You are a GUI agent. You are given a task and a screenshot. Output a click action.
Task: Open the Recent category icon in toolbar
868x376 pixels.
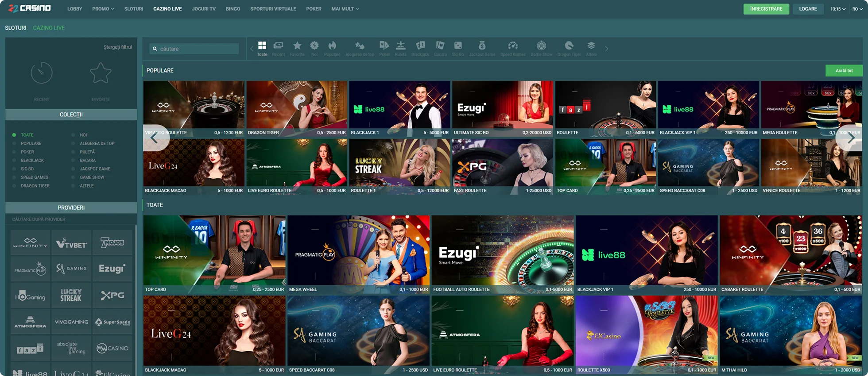point(278,49)
